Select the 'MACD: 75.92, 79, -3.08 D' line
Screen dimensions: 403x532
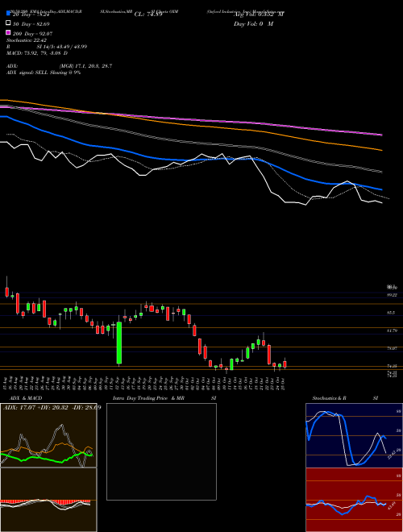click(36, 53)
